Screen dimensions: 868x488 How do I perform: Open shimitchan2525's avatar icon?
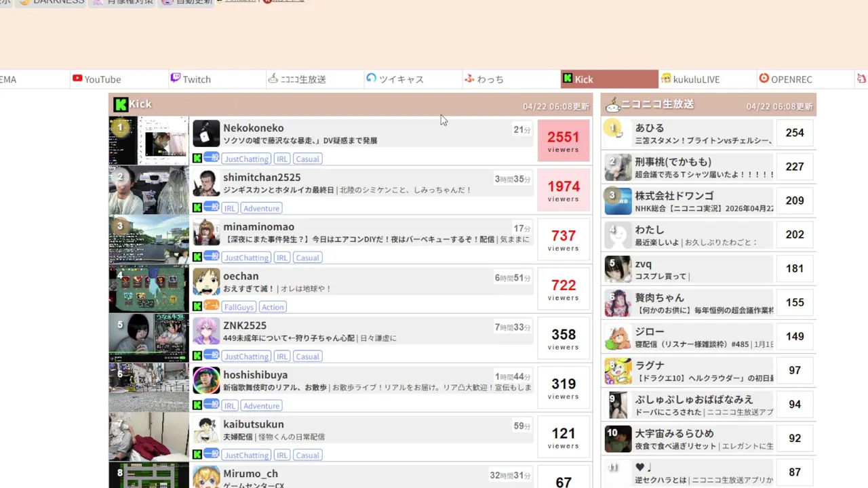tap(206, 183)
